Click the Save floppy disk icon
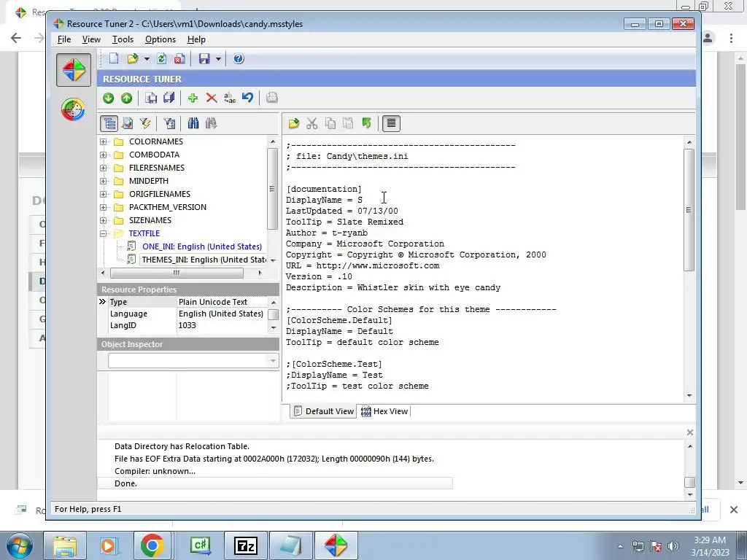Viewport: 747px width, 560px height. tap(204, 58)
